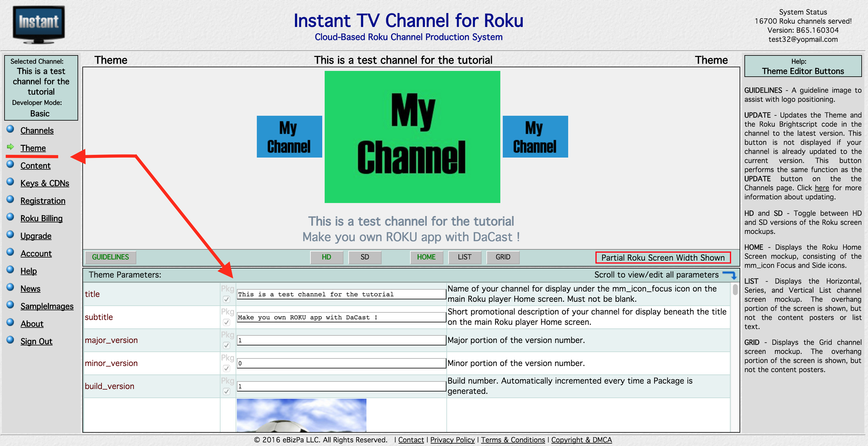868x446 pixels.
Task: Click the 'subtitle' parameter name
Action: click(99, 317)
